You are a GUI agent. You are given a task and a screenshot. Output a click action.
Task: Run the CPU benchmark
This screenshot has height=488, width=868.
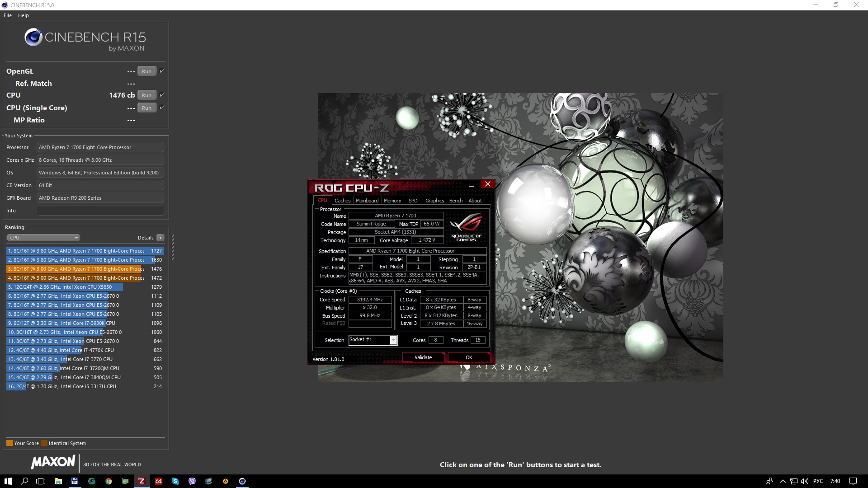click(x=146, y=95)
